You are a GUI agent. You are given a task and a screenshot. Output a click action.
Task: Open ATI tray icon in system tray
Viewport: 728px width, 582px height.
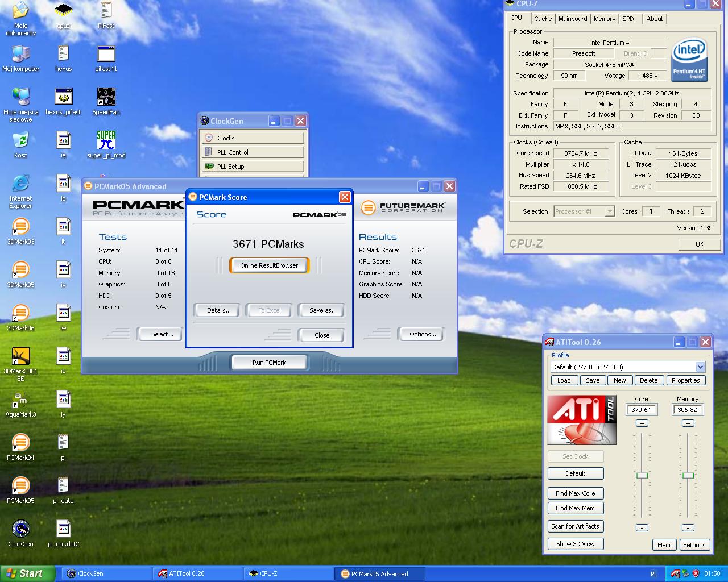tap(675, 573)
